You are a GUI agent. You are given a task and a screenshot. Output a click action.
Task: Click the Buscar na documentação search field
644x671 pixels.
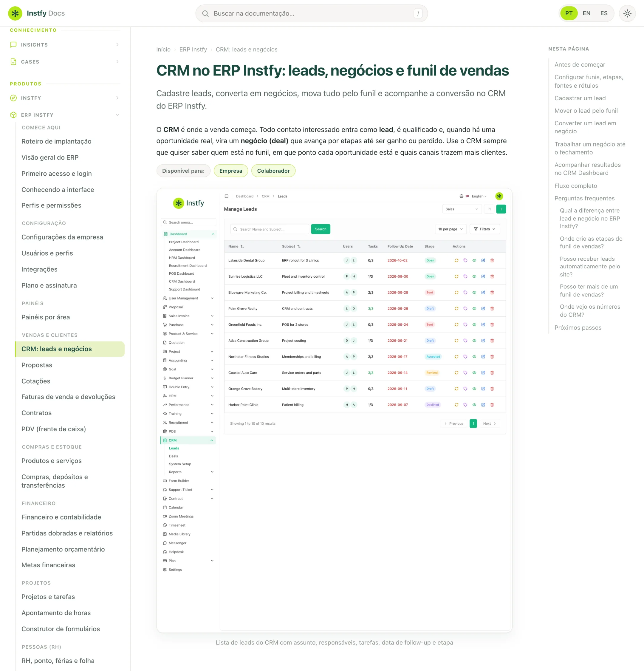[311, 13]
